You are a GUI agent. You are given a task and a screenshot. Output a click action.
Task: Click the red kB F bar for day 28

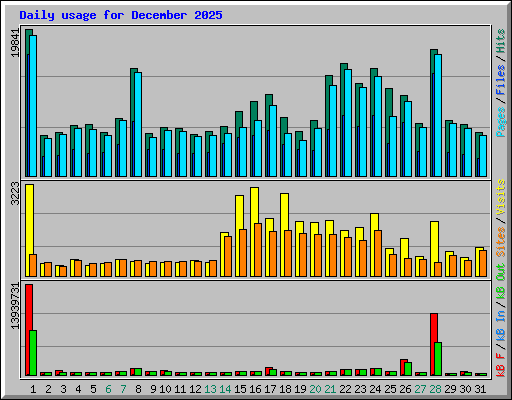tap(434, 344)
